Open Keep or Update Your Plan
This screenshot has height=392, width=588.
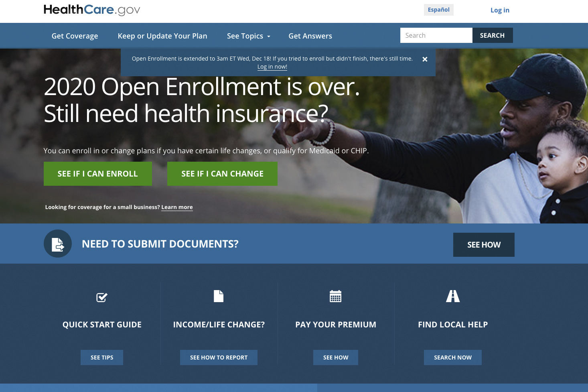[162, 36]
